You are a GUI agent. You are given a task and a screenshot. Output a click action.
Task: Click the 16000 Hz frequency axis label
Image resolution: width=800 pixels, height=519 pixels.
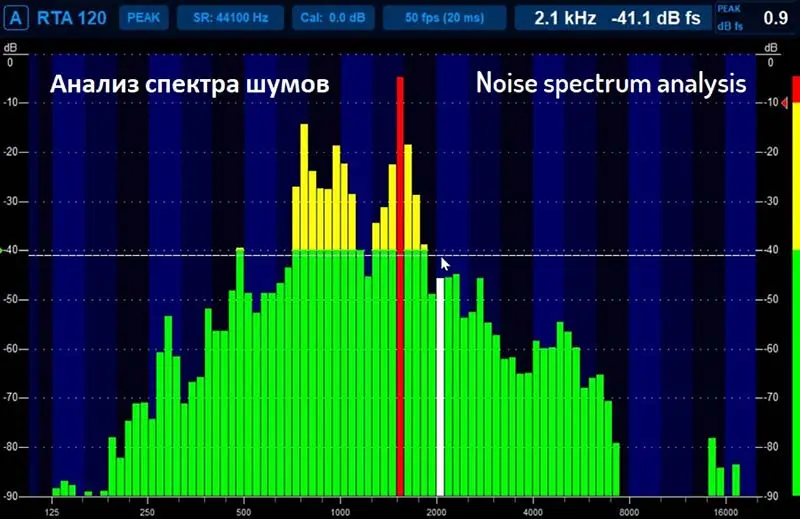[726, 512]
